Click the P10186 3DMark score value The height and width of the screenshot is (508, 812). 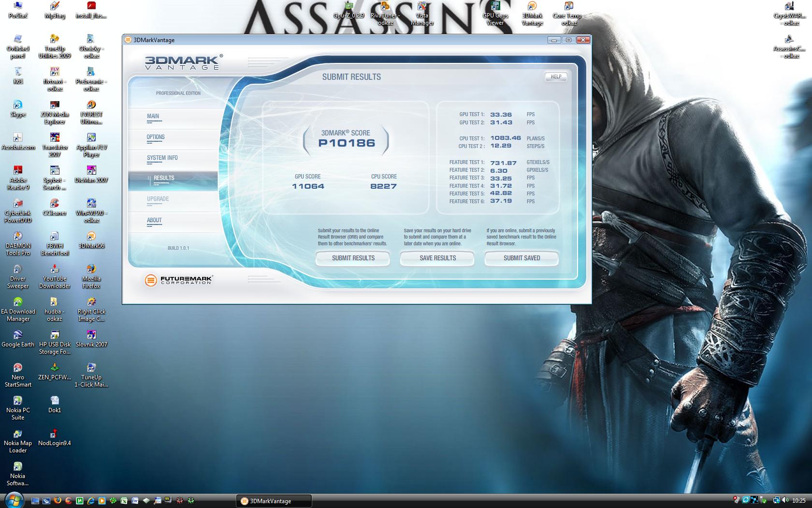(347, 143)
